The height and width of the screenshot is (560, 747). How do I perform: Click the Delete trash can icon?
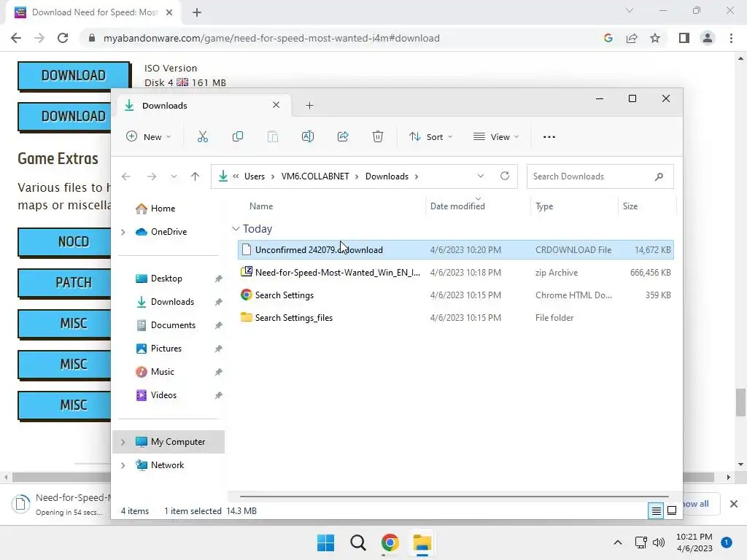coord(377,136)
